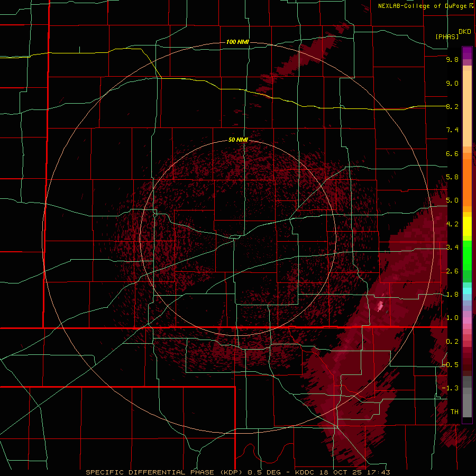The height and width of the screenshot is (476, 476).
Task: Click the Specific Differential Phase KDDC caption
Action: click(237, 472)
